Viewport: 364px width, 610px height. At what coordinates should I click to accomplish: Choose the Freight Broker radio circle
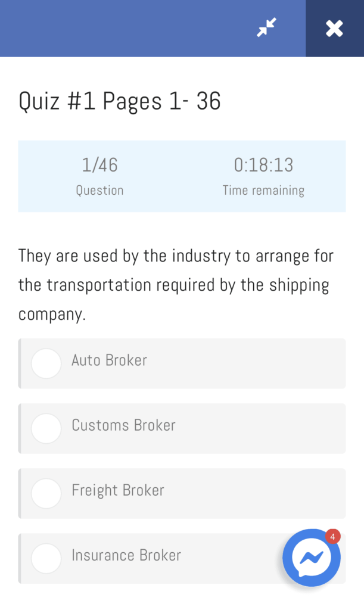[x=46, y=493]
